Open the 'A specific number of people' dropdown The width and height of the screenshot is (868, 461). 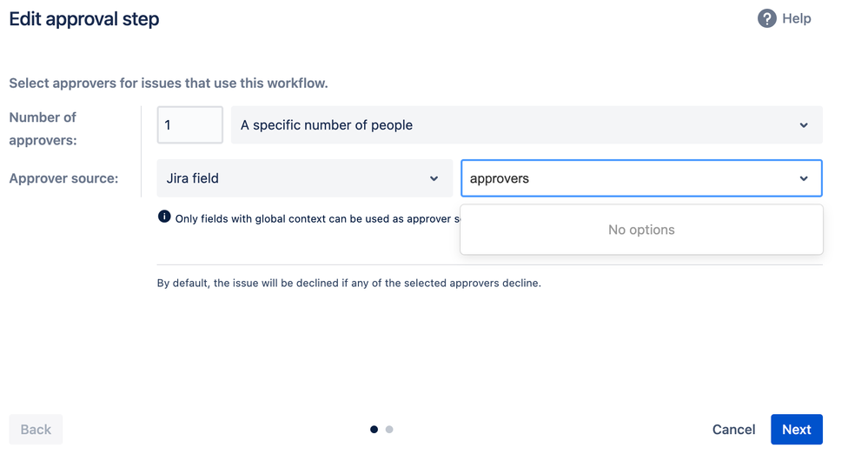pyautogui.click(x=527, y=124)
